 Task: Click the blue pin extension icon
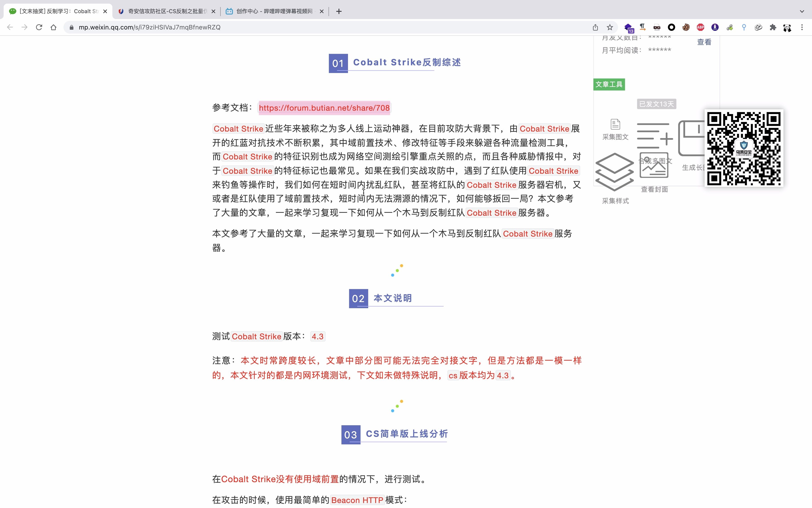744,27
